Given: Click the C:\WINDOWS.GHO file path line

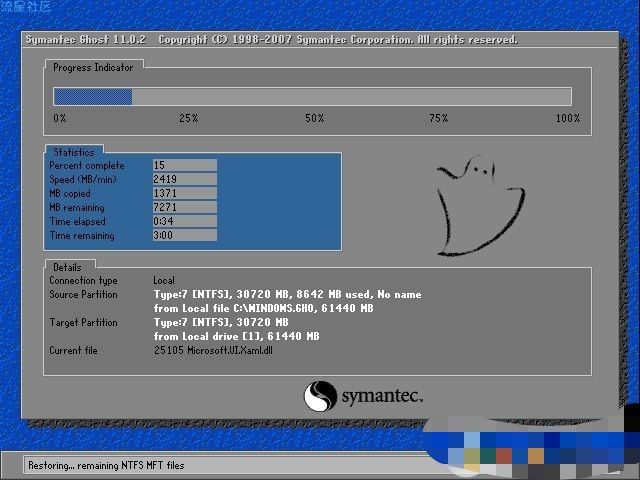Looking at the screenshot, I should (264, 308).
